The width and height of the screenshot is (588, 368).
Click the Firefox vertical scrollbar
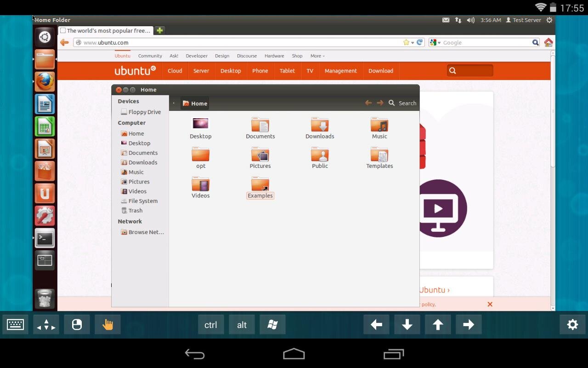tap(553, 110)
